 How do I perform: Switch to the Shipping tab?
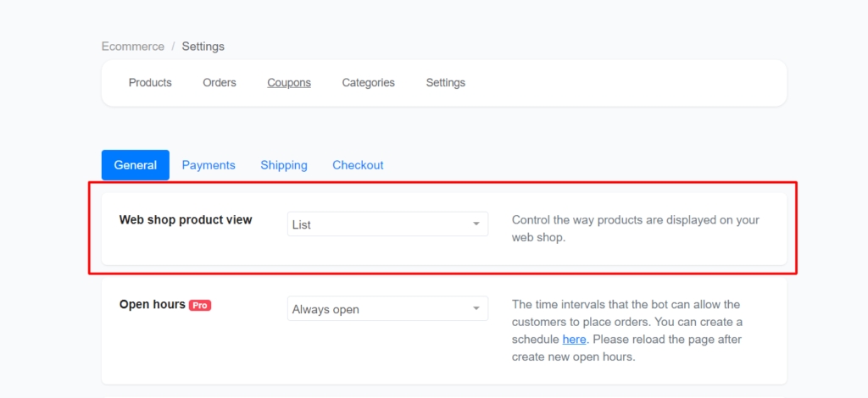coord(284,165)
